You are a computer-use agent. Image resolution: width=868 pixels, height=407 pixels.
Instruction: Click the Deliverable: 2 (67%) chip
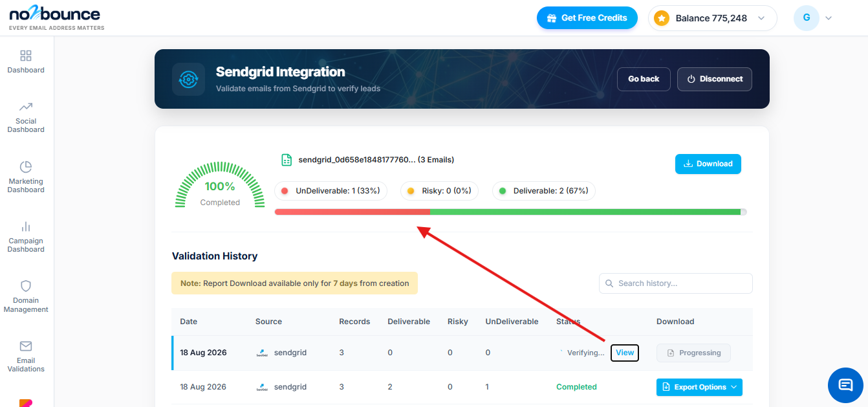tap(544, 191)
